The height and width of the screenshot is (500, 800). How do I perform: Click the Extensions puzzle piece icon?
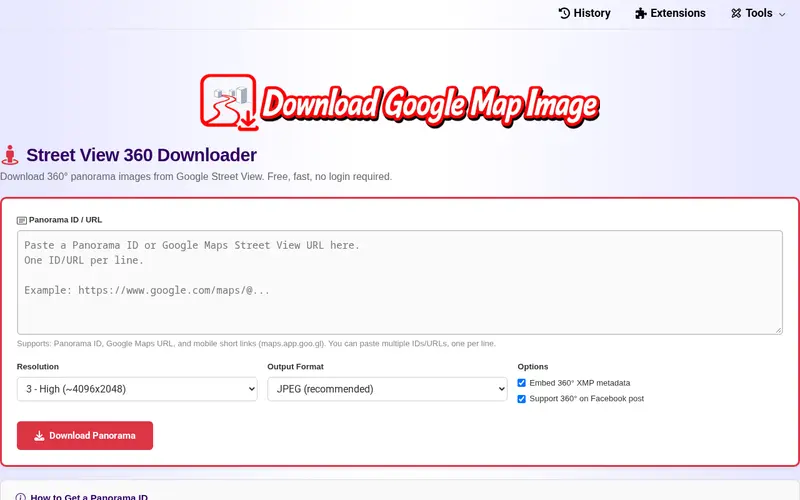point(641,13)
